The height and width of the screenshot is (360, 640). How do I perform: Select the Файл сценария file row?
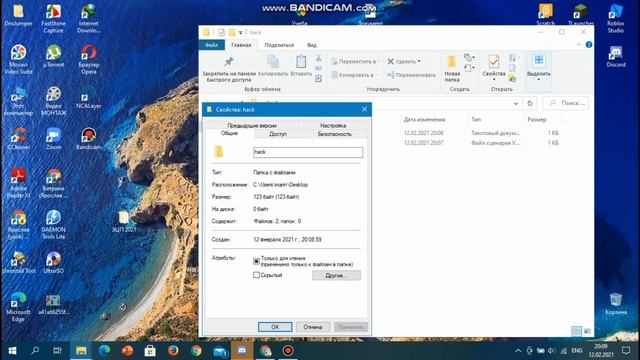coord(482,143)
